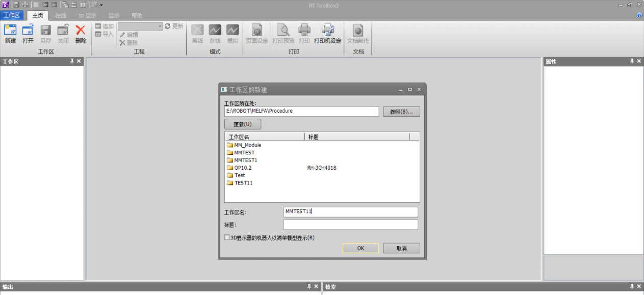Click the red 删除 (Delete) workspace icon
This screenshot has height=295, width=644.
(x=81, y=34)
